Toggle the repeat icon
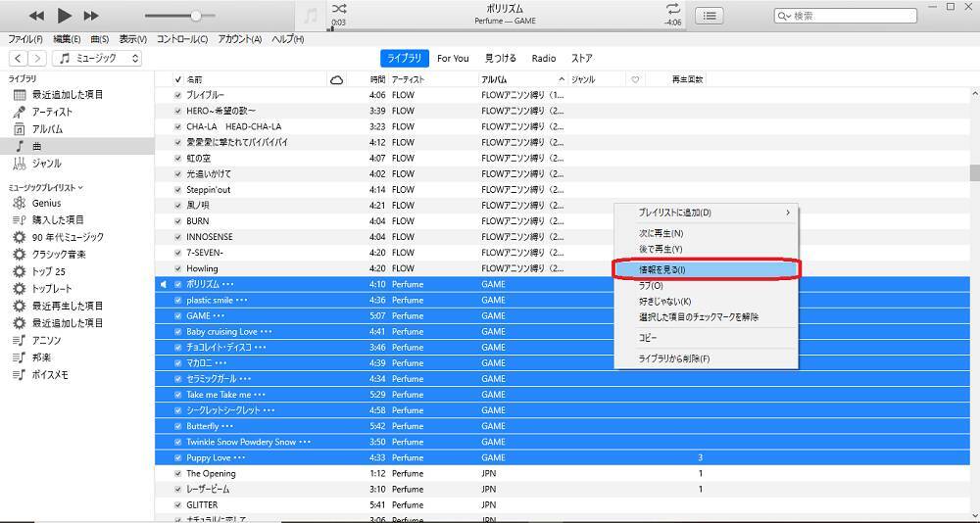The width and height of the screenshot is (980, 523). 672,9
